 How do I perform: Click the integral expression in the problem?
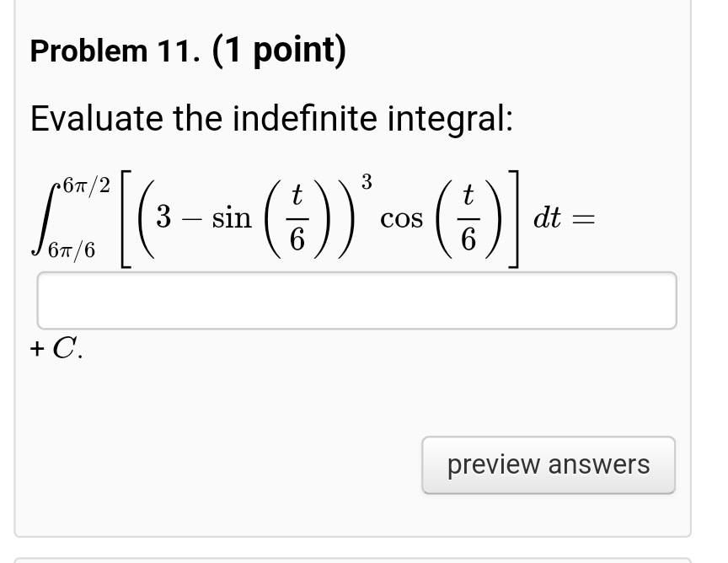pyautogui.click(x=312, y=215)
